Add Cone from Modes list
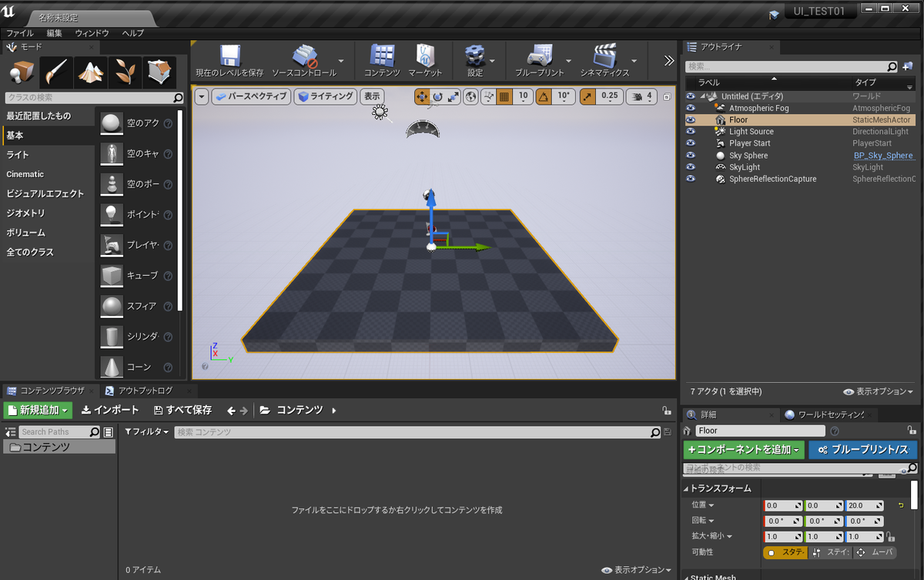This screenshot has width=924, height=580. [129, 367]
